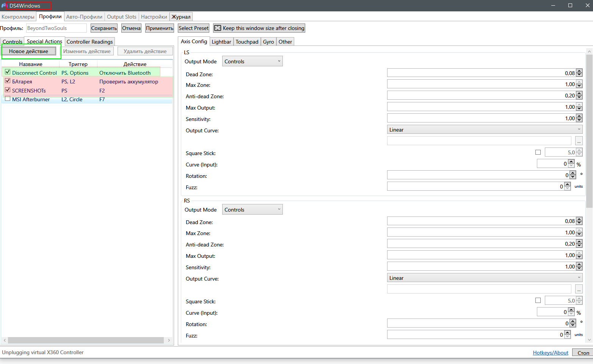Viewport: 593px width, 364px height.
Task: Uncheck the Disconnect Control action
Action: click(x=8, y=72)
